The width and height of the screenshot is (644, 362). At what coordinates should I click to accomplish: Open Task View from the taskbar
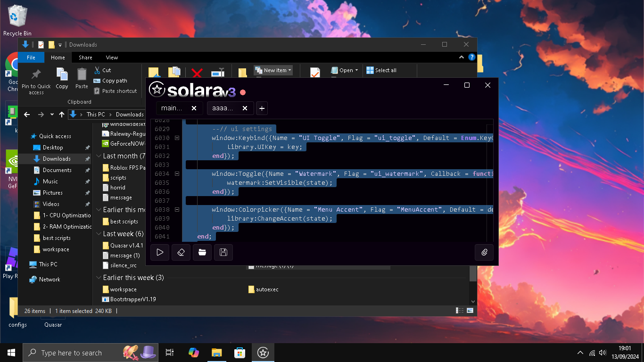[170, 353]
